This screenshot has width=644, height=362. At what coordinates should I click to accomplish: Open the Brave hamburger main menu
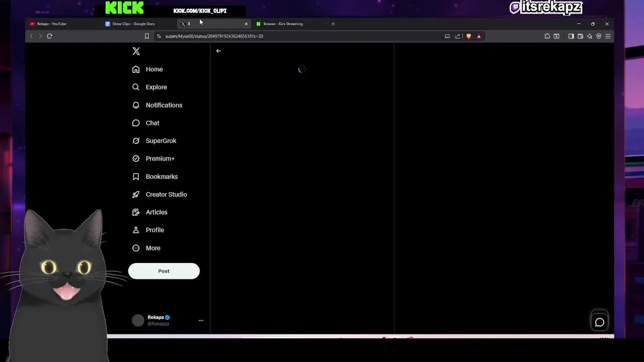click(608, 36)
